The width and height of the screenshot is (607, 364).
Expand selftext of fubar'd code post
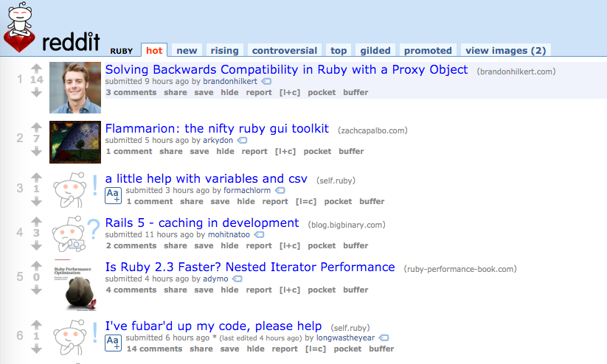tap(113, 343)
